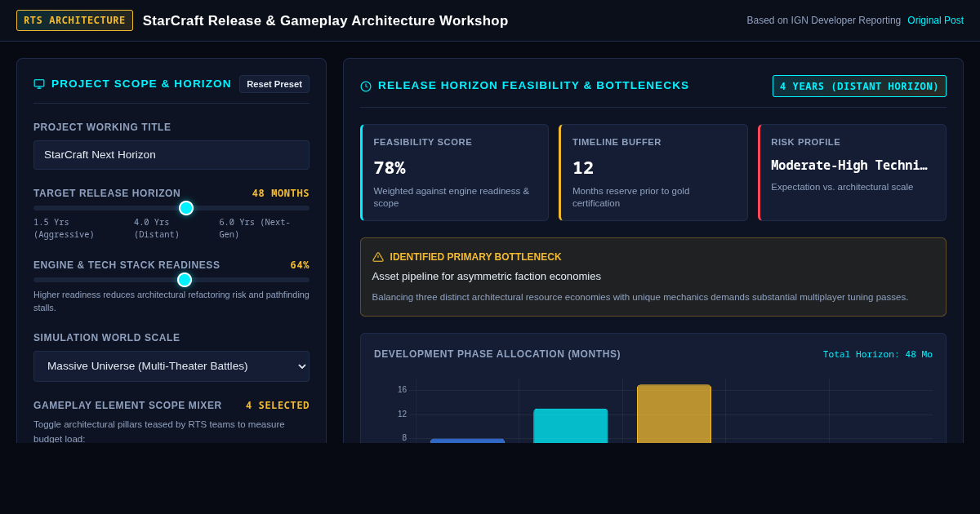Click the Identified Primary Bottleneck heading

click(475, 257)
